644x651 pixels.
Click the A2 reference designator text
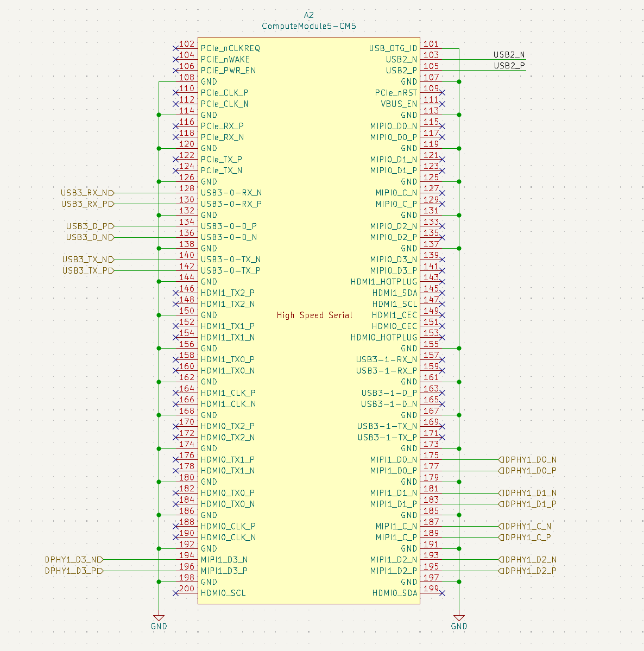[x=308, y=15]
